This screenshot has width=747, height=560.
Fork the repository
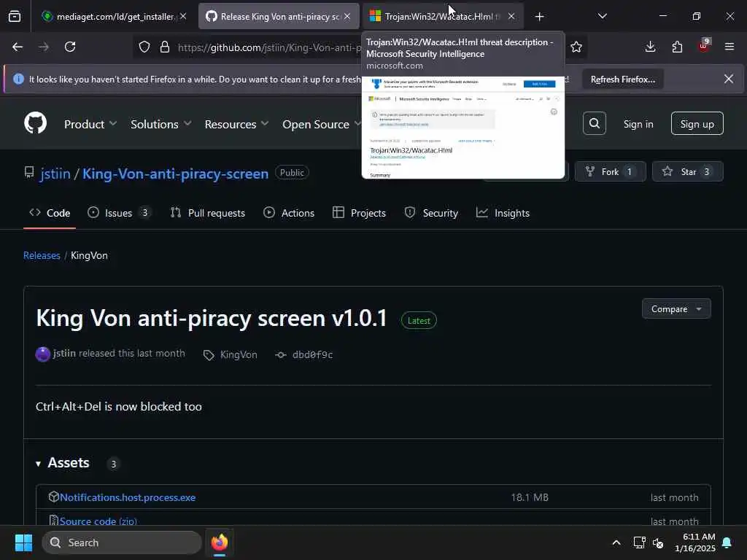tap(611, 171)
